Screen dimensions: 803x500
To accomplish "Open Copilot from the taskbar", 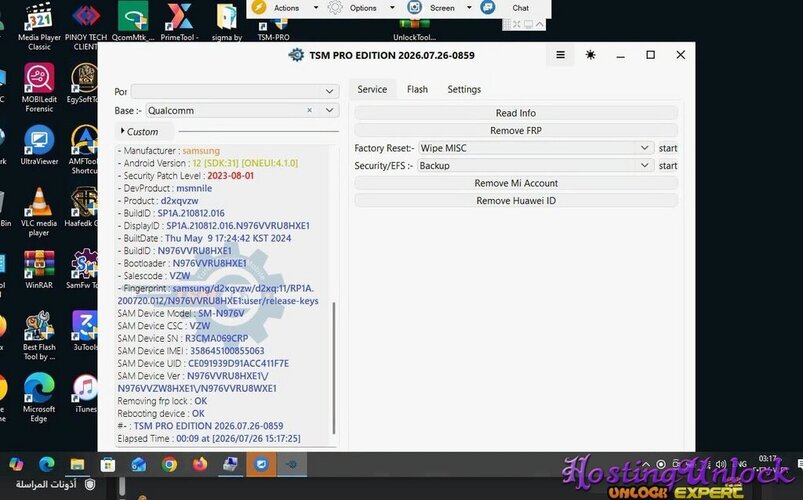I will (x=16, y=464).
